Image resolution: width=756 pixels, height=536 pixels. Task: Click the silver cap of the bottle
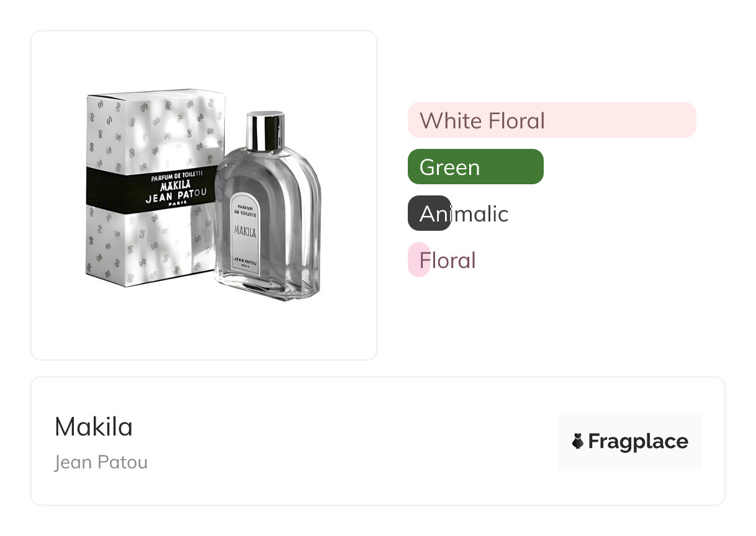pos(266,130)
